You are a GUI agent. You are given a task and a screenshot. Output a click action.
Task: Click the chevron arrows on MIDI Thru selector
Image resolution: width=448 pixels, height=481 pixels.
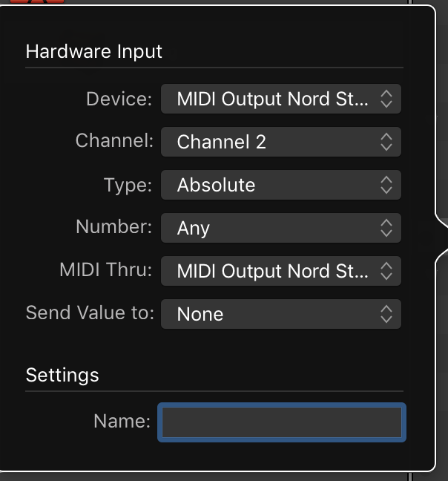point(386,271)
